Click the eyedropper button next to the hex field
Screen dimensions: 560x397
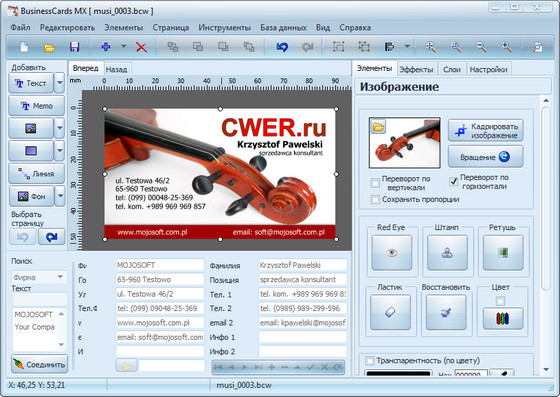point(502,373)
